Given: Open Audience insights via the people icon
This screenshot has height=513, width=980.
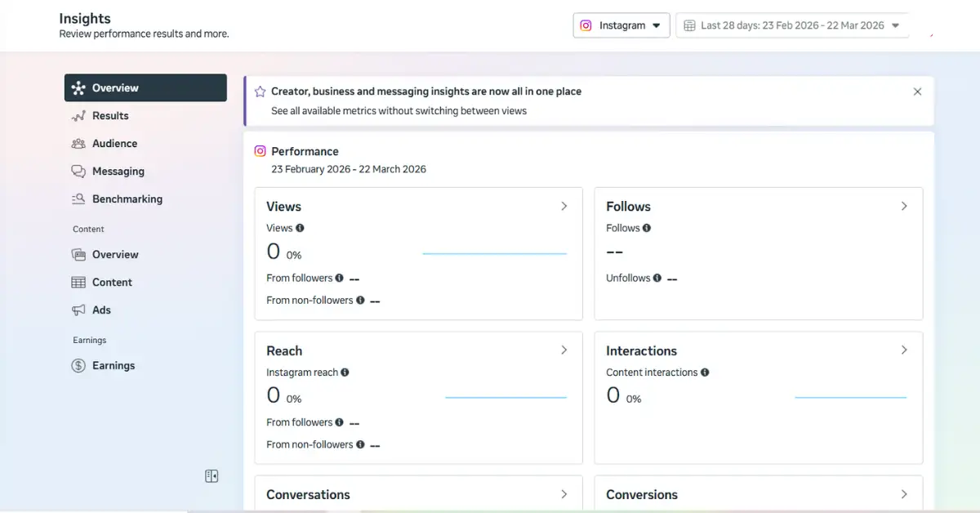Looking at the screenshot, I should (79, 143).
